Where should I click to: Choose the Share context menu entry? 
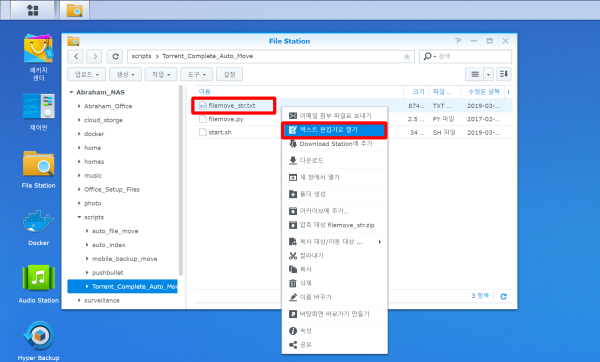click(x=335, y=345)
